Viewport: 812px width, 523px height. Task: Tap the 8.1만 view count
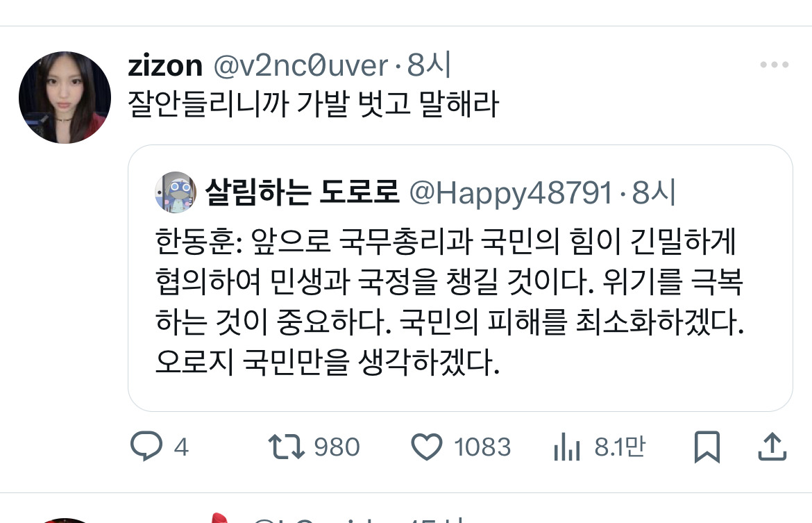[619, 447]
